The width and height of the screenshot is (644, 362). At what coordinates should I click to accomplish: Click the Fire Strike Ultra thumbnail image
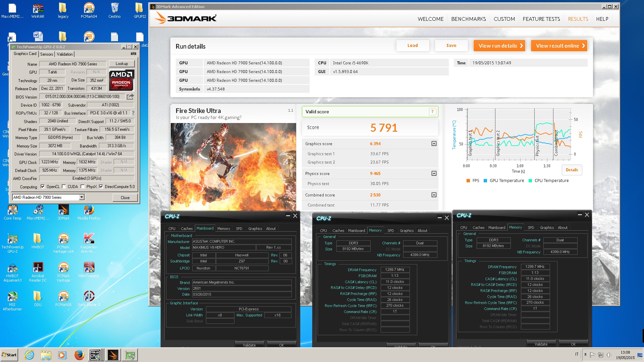pos(233,167)
